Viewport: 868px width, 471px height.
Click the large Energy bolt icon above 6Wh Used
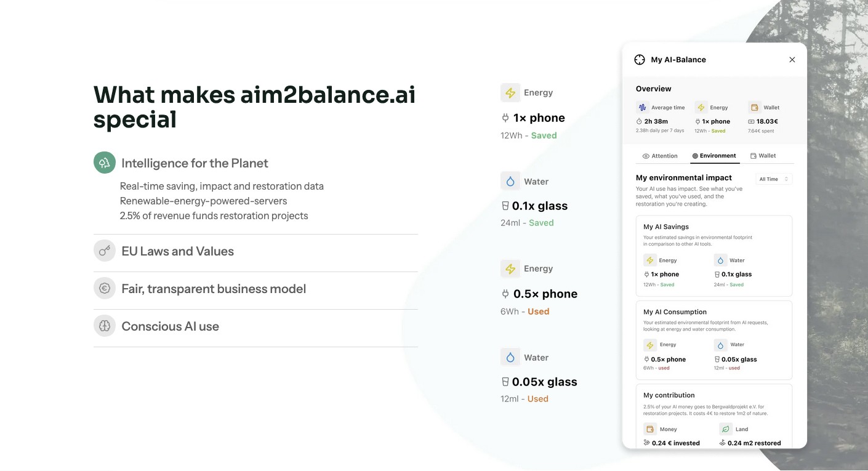(510, 269)
